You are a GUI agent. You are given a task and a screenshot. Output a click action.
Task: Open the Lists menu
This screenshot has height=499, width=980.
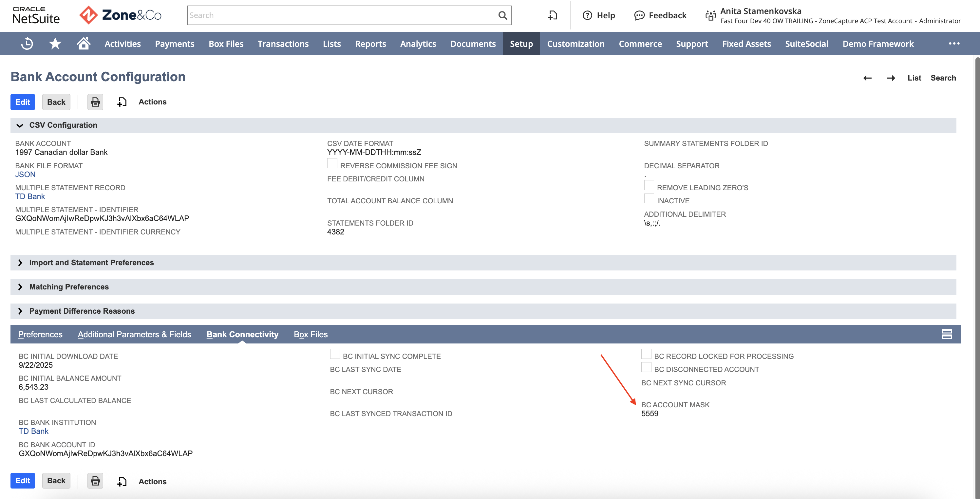(x=332, y=44)
